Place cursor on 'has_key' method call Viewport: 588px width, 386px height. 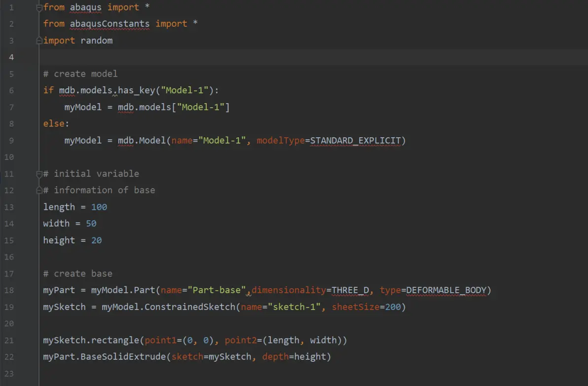(137, 90)
